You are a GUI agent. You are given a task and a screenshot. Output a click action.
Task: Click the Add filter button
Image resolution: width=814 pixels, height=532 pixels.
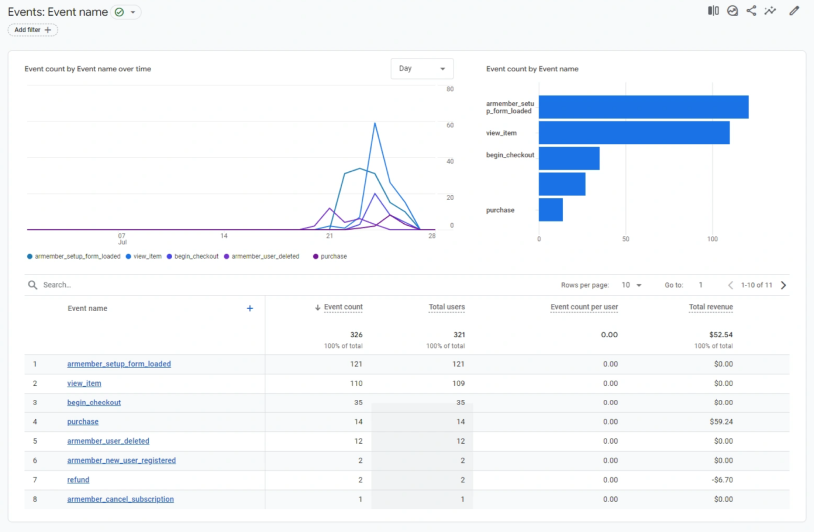pyautogui.click(x=33, y=30)
